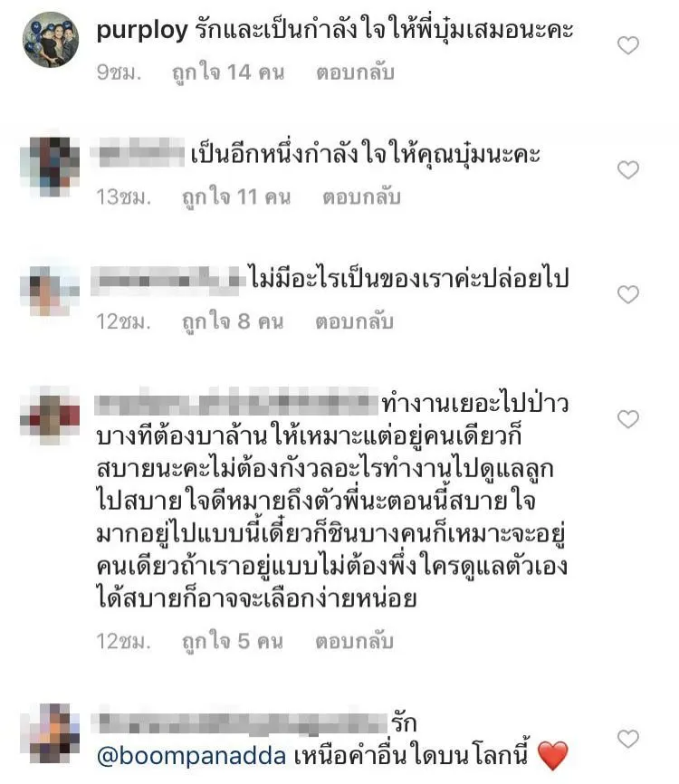View likes 'ถูกใจ 5 คน'

click(x=233, y=642)
